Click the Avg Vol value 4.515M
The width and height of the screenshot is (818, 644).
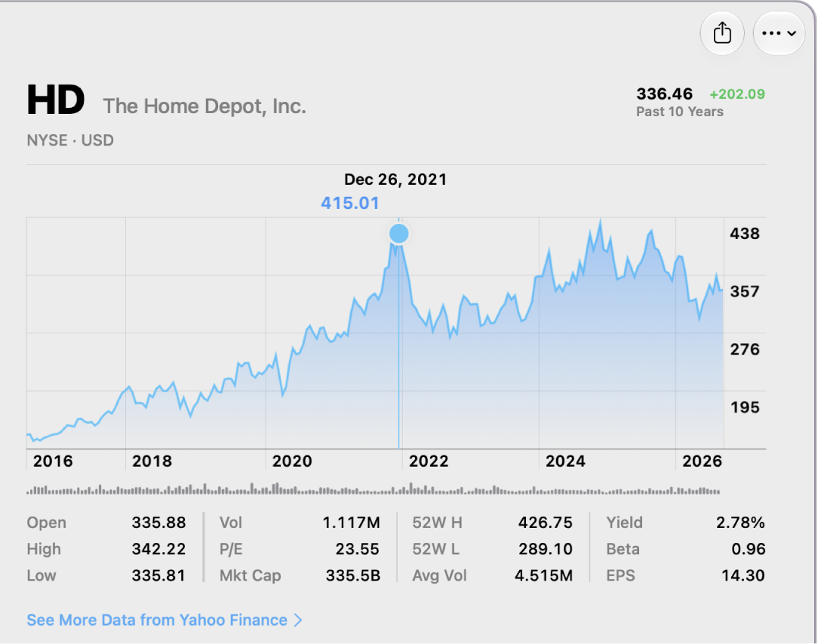pos(543,575)
